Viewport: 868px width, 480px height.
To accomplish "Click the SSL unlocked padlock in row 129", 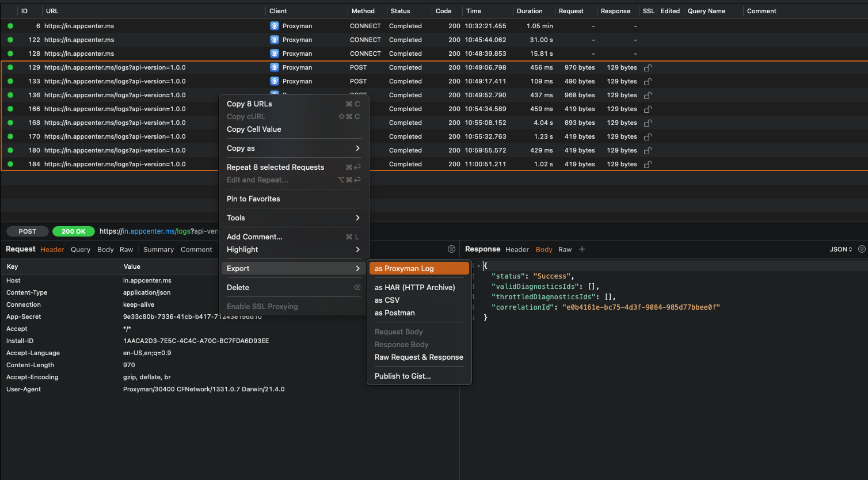I will point(648,67).
